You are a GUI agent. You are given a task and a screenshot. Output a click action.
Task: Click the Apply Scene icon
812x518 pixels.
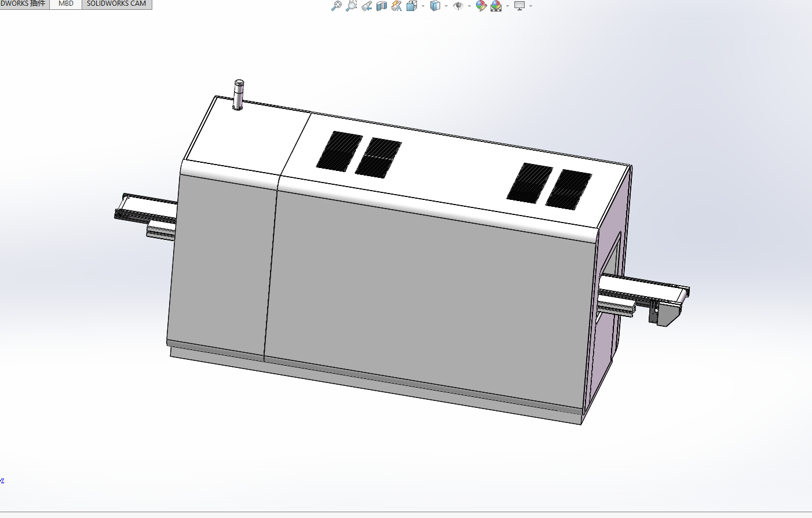(496, 6)
